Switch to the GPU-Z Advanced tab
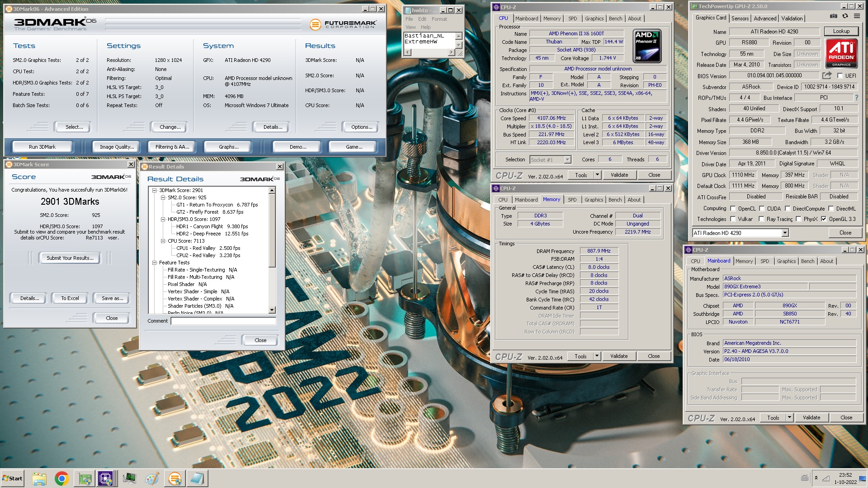The height and width of the screenshot is (488, 868). coord(765,18)
